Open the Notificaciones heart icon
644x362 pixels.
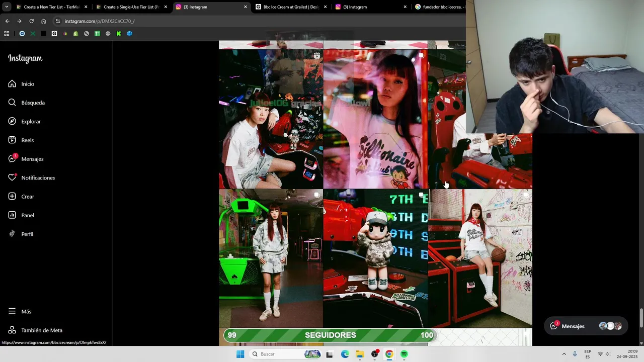click(12, 177)
